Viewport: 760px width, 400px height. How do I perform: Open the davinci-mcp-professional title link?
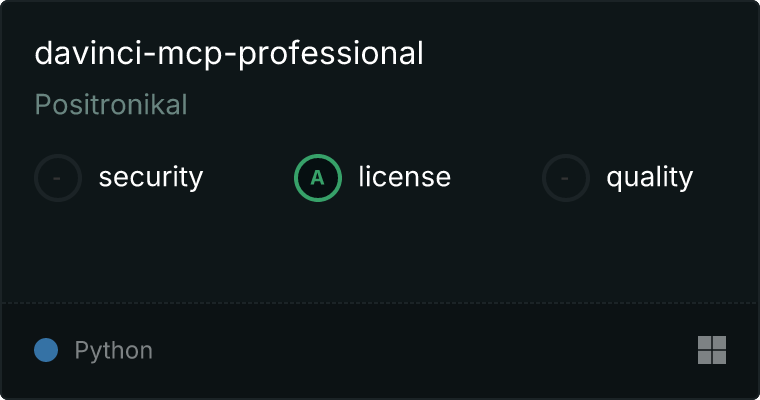pos(229,53)
